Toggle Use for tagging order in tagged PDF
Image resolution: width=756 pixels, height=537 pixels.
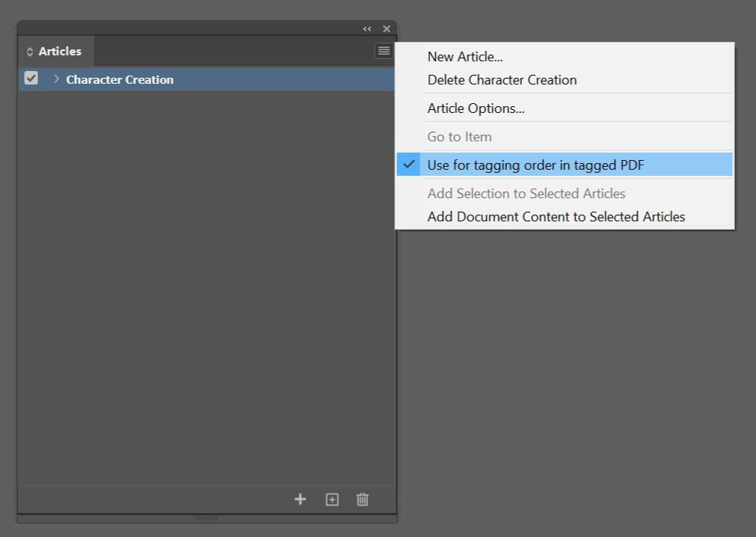click(x=535, y=165)
